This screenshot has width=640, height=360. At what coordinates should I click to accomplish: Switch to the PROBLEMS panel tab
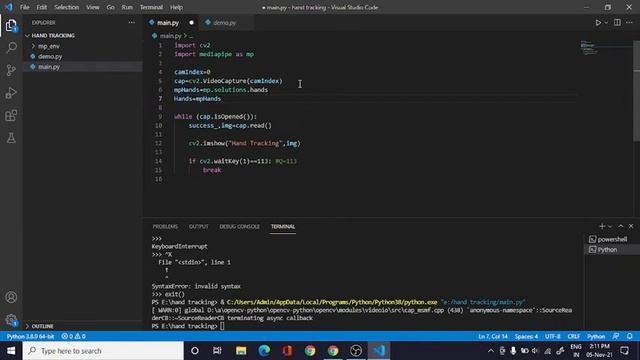165,227
